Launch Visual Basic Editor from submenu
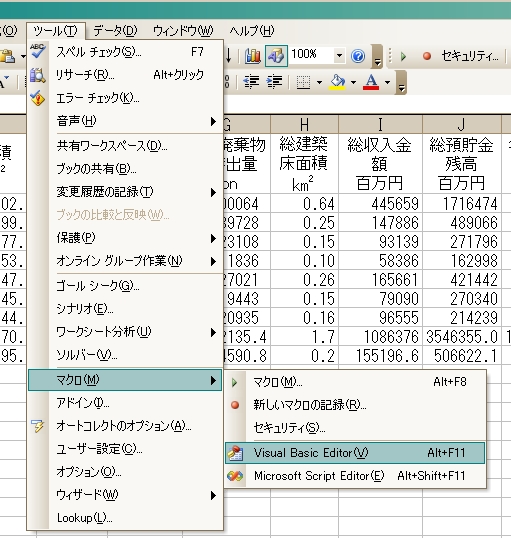The height and width of the screenshot is (538, 511). (x=355, y=453)
